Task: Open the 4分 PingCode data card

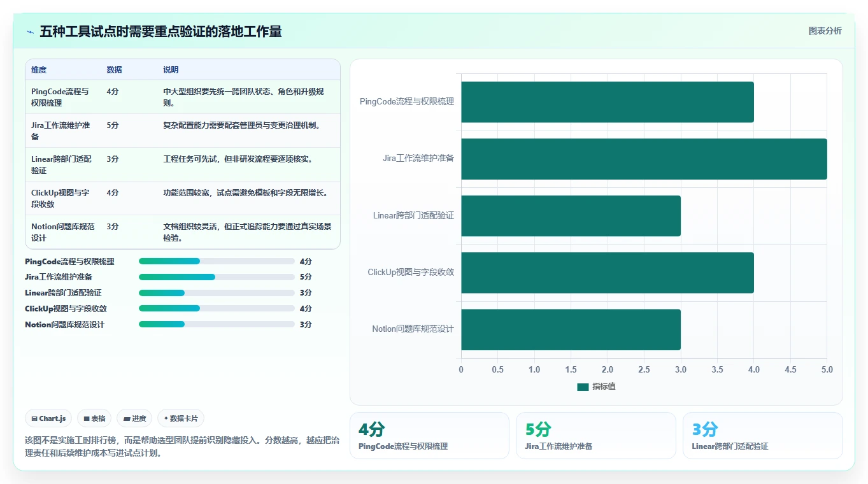Action: click(429, 436)
